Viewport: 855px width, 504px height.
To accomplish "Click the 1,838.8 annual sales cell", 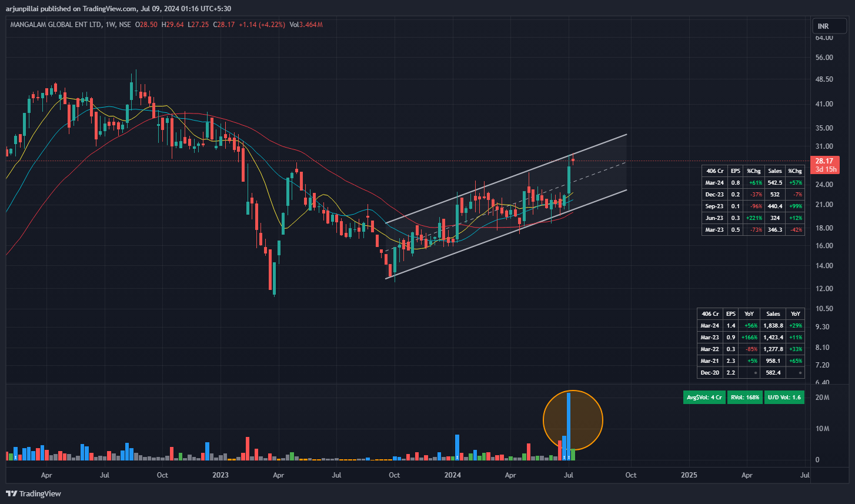I will click(773, 325).
